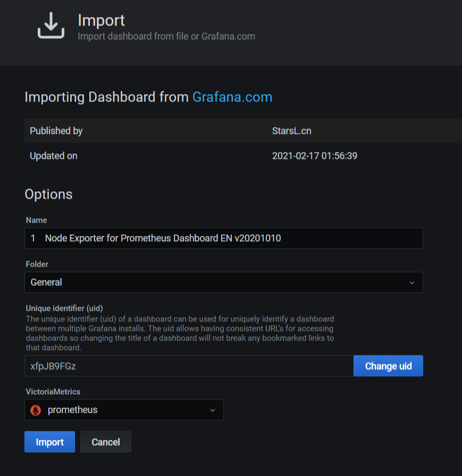Screen dimensions: 462x476
Task: Click the VictoriaMetrics label
Action: click(x=53, y=392)
